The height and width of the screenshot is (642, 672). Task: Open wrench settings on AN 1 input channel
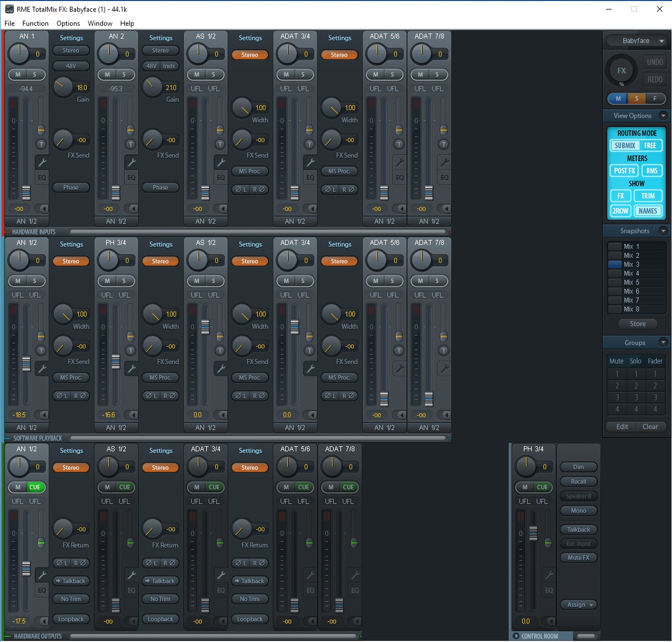(42, 162)
